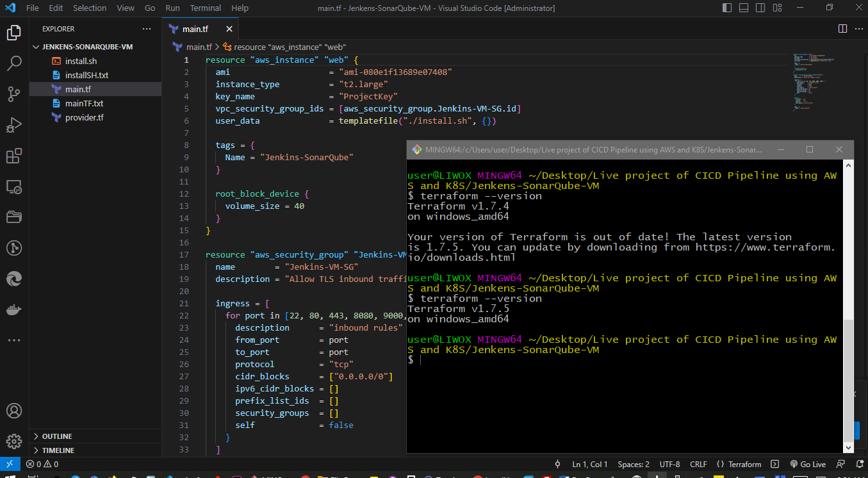This screenshot has width=868, height=478.
Task: Expand the TIMELINE section
Action: click(58, 450)
